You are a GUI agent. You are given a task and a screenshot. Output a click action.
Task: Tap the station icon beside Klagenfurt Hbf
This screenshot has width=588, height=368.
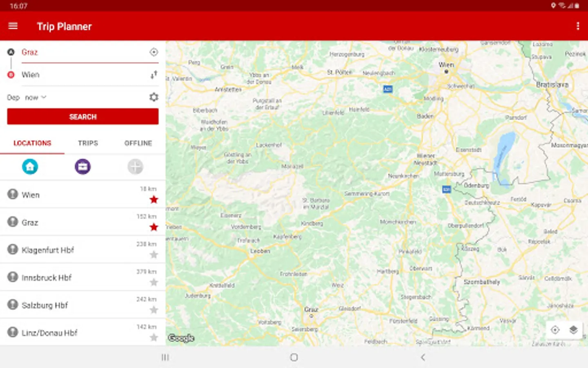13,249
